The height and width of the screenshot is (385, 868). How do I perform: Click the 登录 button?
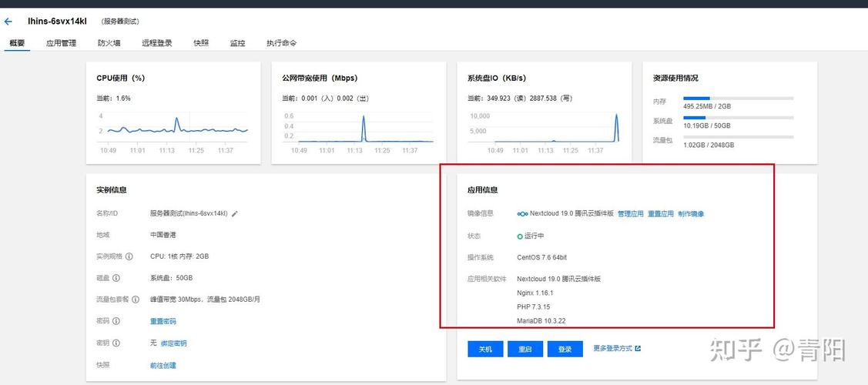click(565, 349)
